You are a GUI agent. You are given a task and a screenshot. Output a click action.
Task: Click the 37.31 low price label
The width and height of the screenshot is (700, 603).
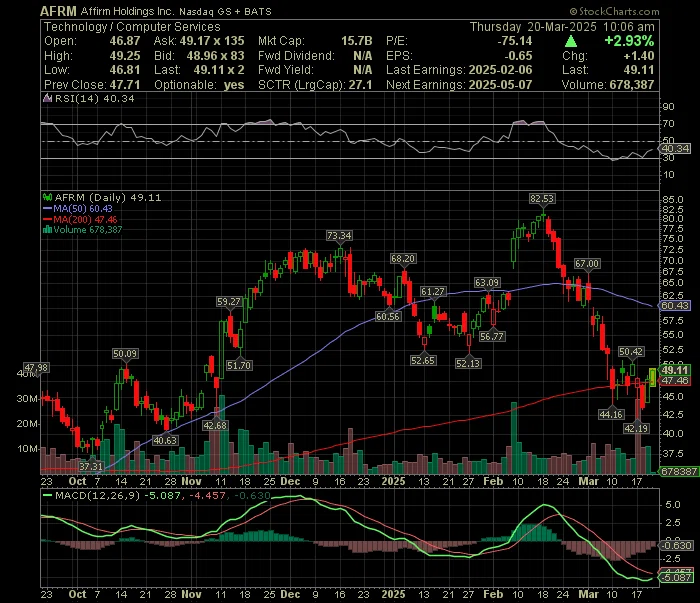click(91, 466)
